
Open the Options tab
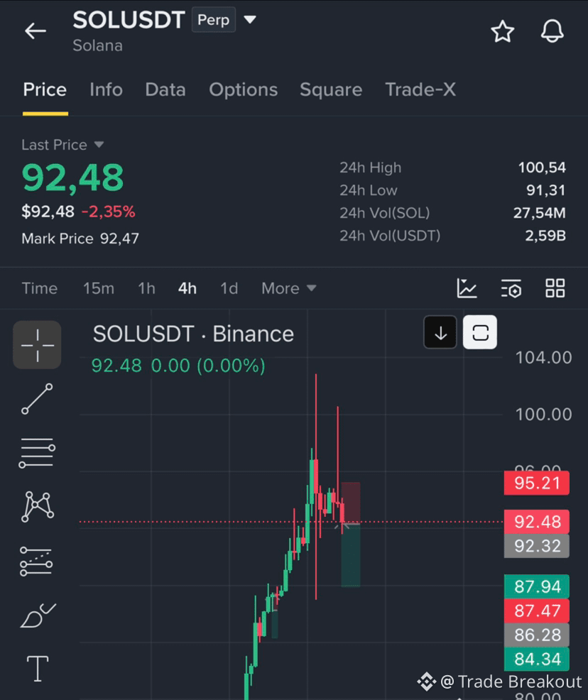(x=244, y=89)
